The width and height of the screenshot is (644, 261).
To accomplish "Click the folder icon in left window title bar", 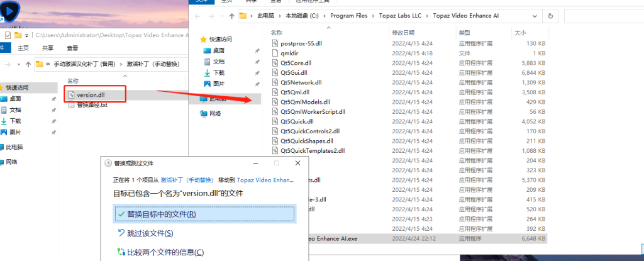I will coord(18,35).
